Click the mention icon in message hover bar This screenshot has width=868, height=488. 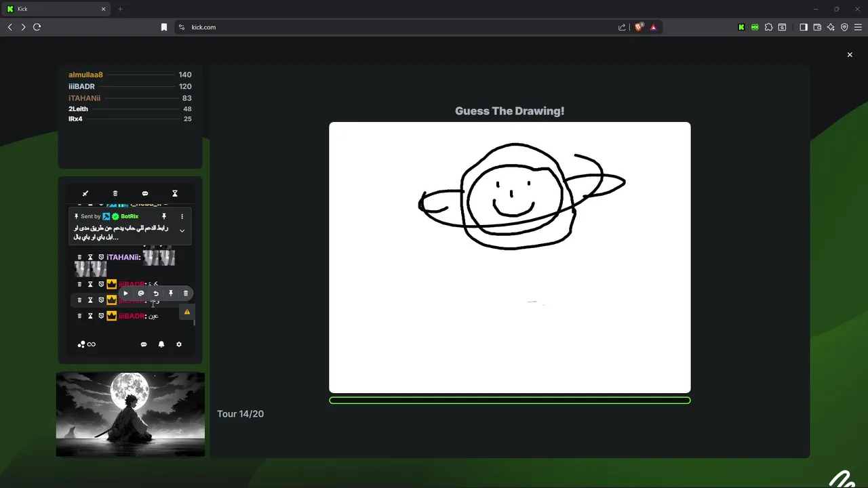(141, 293)
